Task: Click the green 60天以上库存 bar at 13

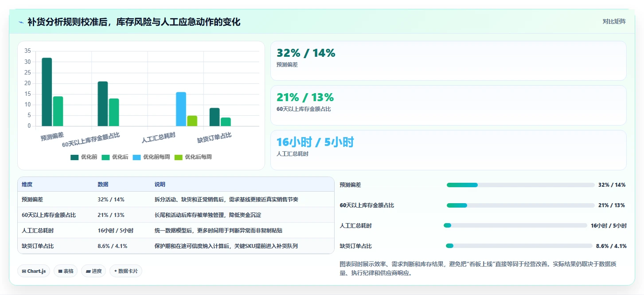Action: pos(114,112)
